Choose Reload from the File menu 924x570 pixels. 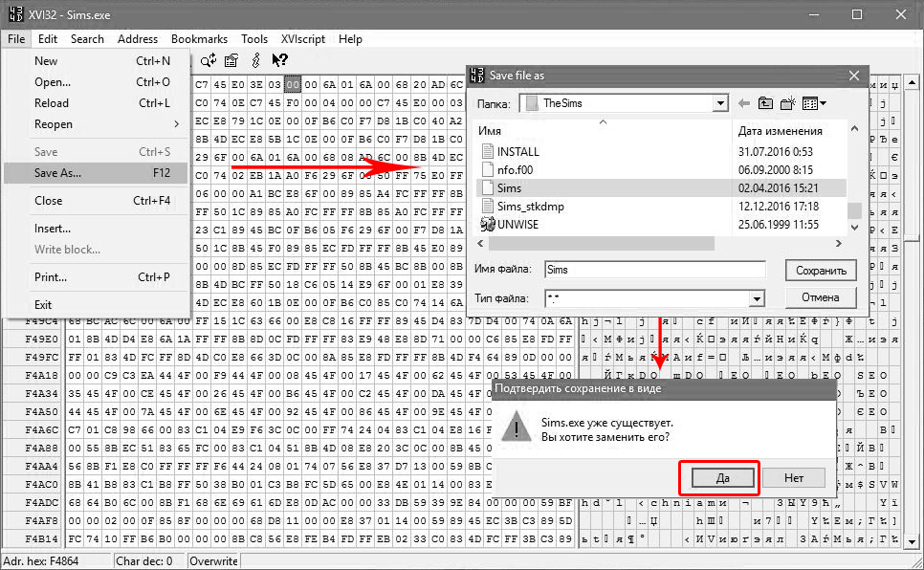[x=96, y=103]
